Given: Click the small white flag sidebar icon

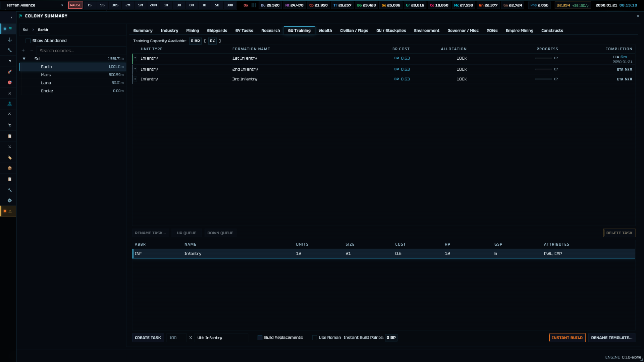Looking at the screenshot, I should (10, 61).
